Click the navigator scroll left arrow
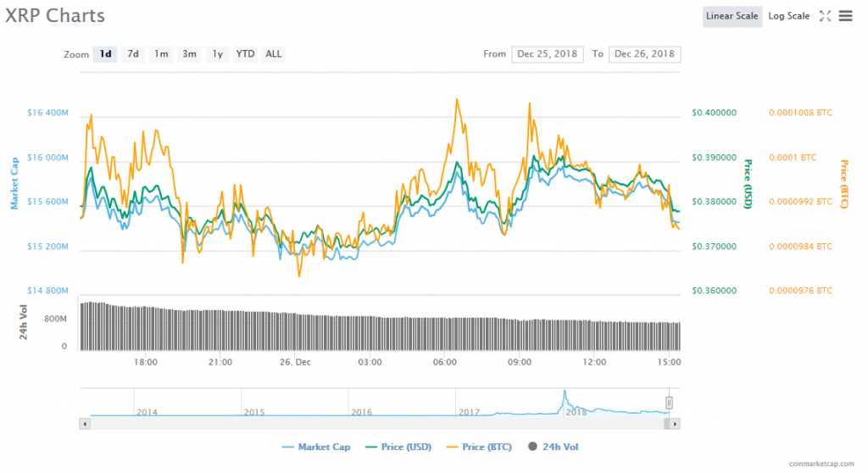Viewport: 868px width, 473px height. click(x=84, y=422)
